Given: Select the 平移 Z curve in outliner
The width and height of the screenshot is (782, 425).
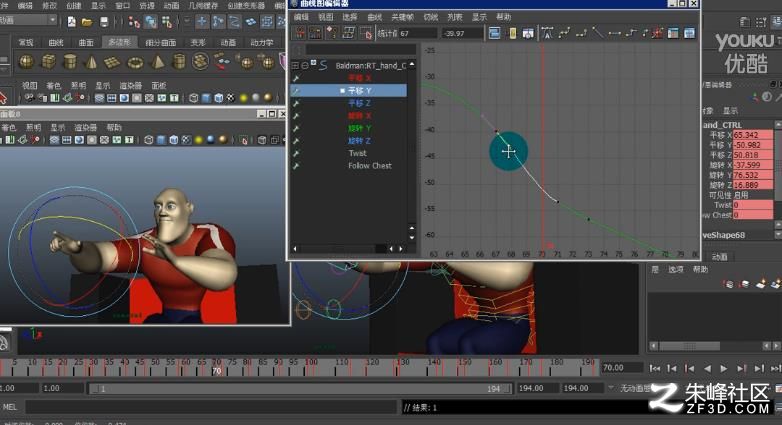Looking at the screenshot, I should coord(359,103).
